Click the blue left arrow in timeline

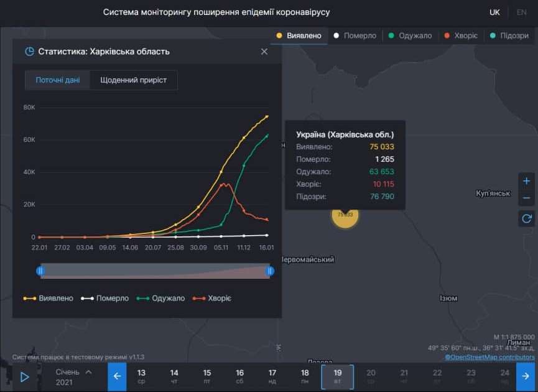click(x=117, y=376)
